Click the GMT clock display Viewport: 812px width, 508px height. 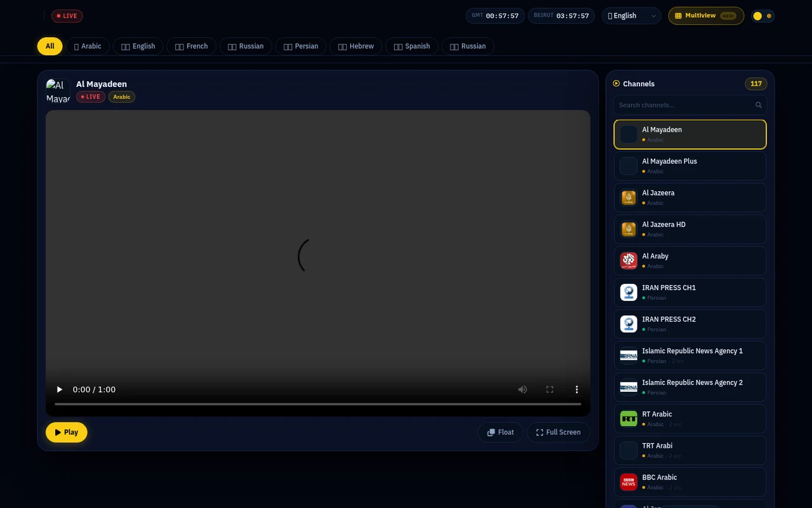tap(495, 16)
